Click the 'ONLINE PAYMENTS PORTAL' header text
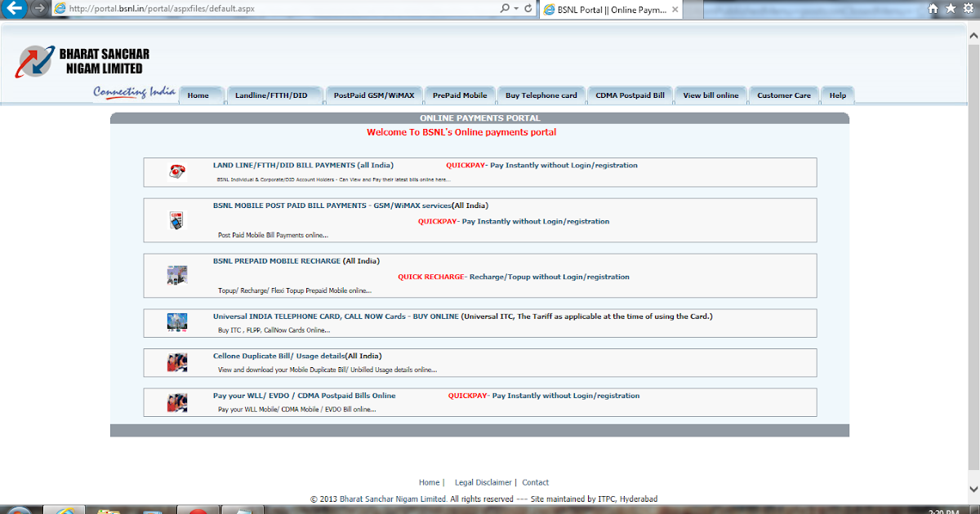 click(479, 118)
